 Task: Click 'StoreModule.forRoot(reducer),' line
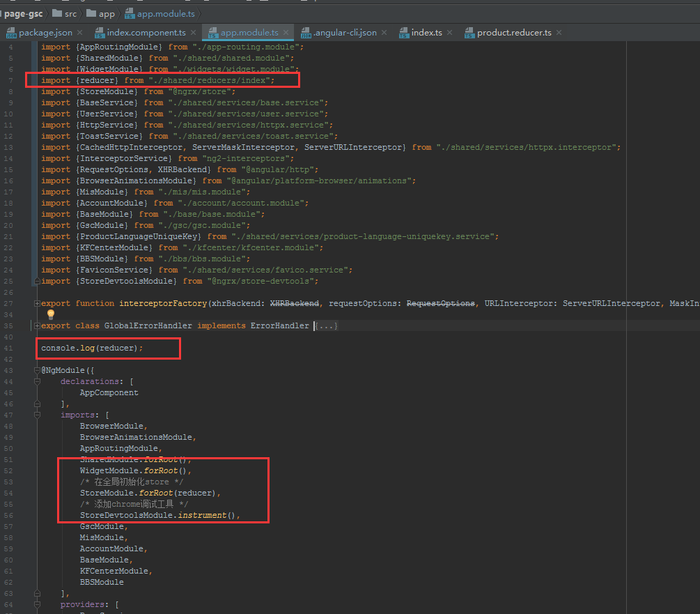(150, 493)
